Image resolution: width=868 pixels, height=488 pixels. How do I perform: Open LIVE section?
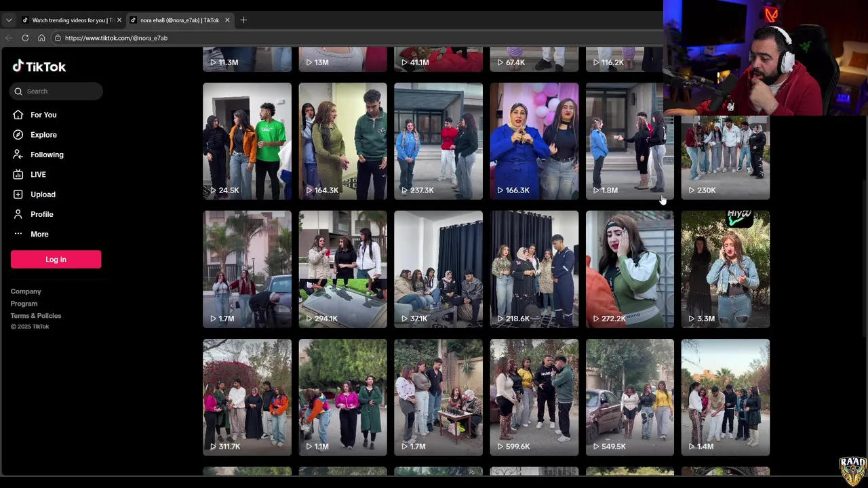click(38, 174)
